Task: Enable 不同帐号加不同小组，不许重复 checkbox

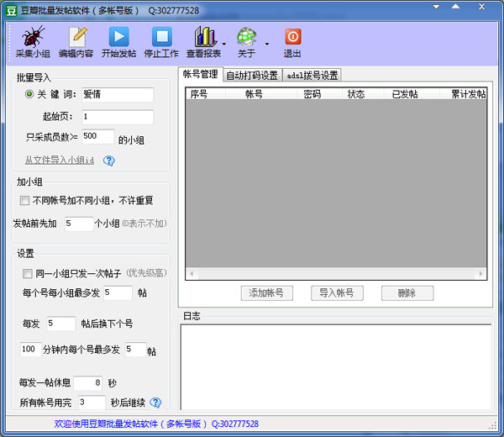Action: tap(24, 201)
